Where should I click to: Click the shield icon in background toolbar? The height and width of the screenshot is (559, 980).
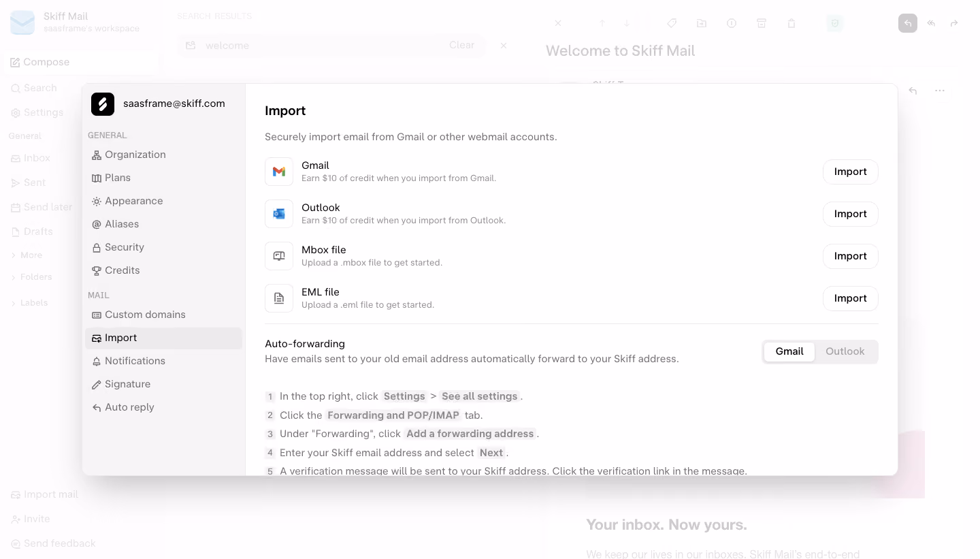(835, 23)
